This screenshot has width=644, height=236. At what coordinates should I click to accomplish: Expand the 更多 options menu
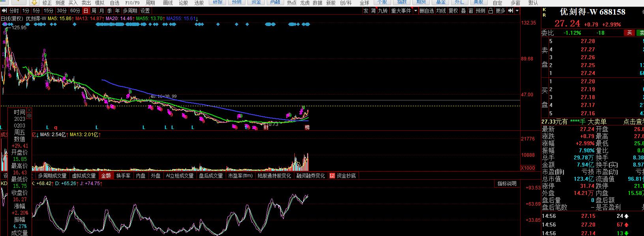point(500,11)
